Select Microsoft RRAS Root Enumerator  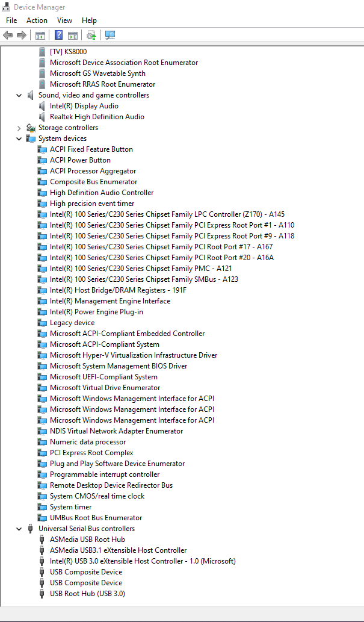tap(103, 84)
